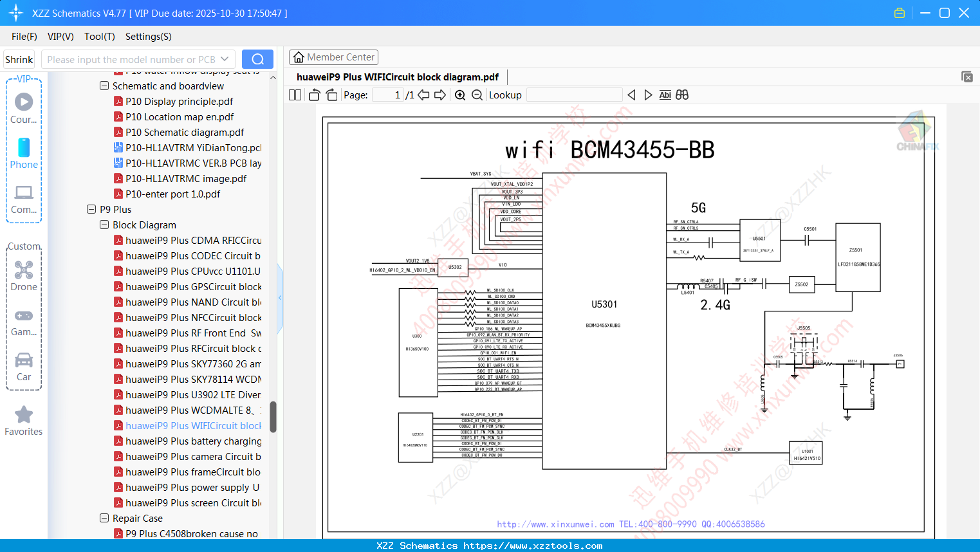Collapse the Block Diagram folder
Image resolution: width=980 pixels, height=552 pixels.
[x=104, y=225]
